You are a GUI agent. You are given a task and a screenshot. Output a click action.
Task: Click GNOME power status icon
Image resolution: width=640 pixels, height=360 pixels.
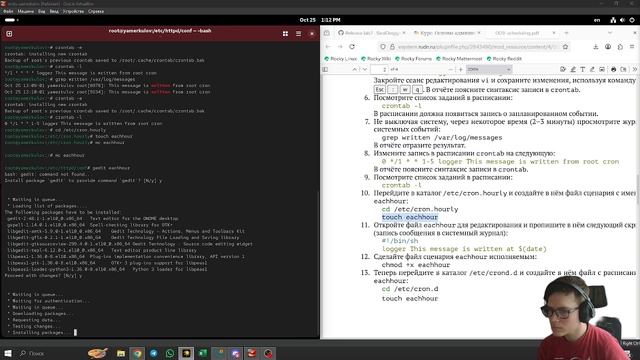(x=632, y=20)
